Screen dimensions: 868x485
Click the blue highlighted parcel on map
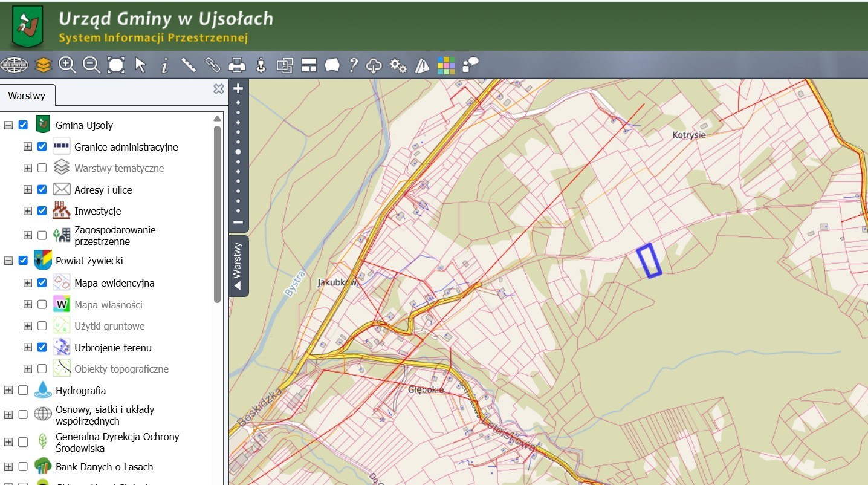coord(649,261)
